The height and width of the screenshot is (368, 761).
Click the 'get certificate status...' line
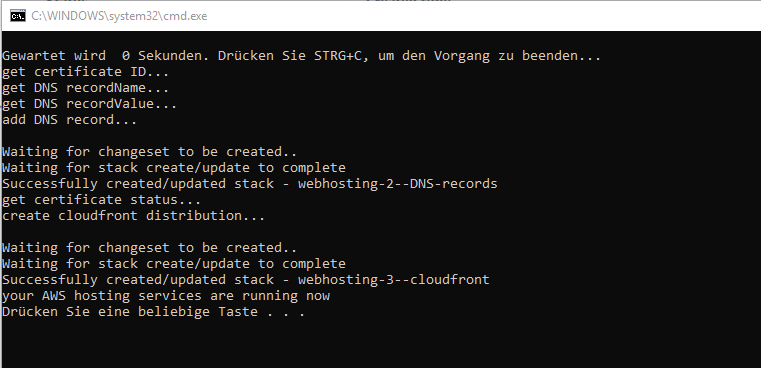point(102,200)
